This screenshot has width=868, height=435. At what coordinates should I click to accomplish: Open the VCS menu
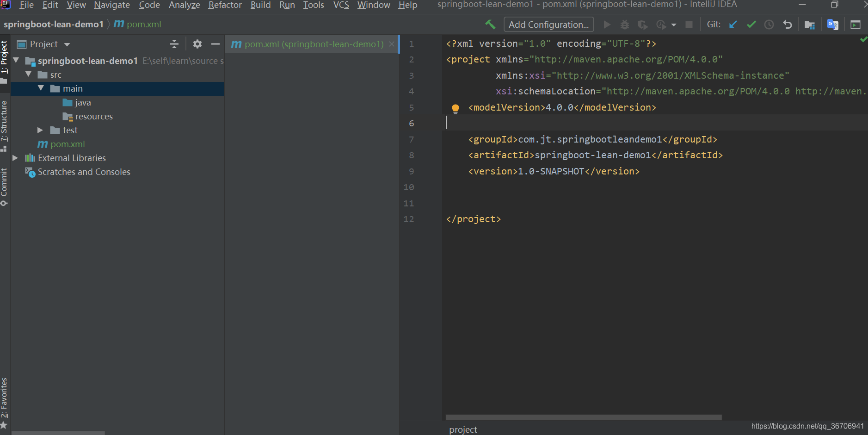(341, 5)
